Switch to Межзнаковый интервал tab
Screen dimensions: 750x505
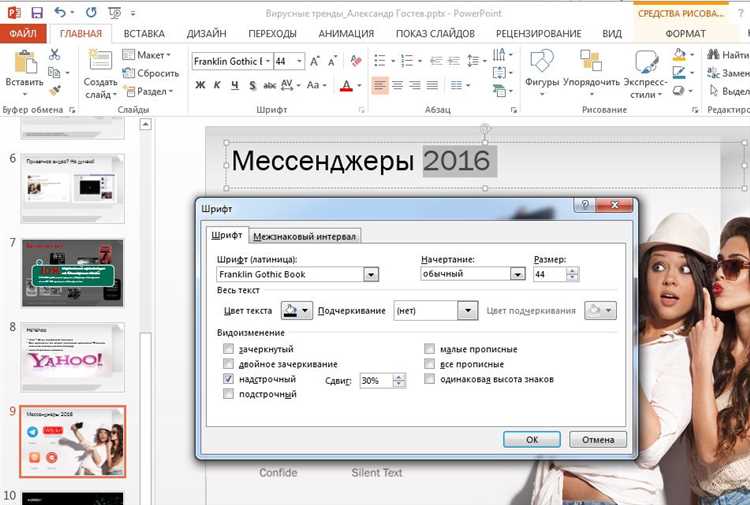pyautogui.click(x=305, y=236)
